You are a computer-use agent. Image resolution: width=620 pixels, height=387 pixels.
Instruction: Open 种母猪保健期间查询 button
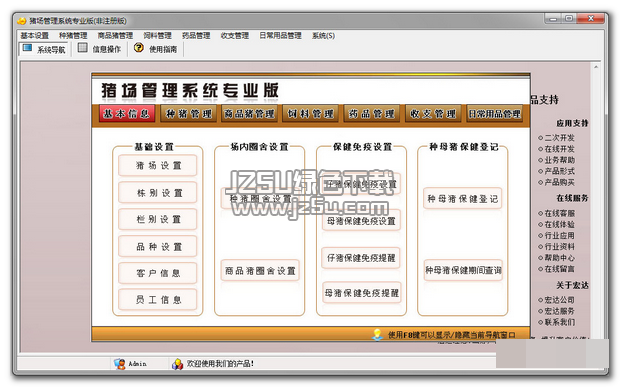coord(463,270)
